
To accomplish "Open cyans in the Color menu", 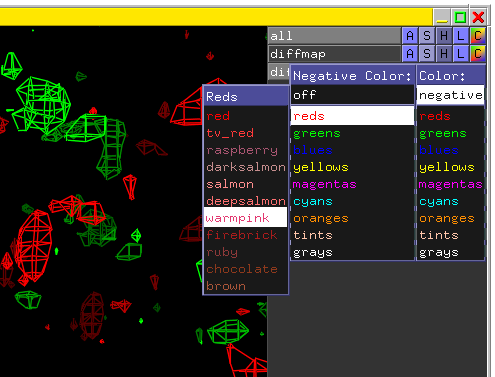I will [450, 201].
